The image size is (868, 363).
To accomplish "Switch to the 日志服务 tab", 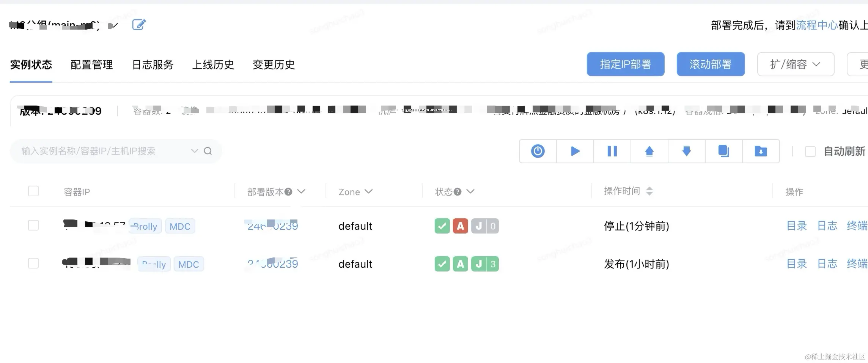I will [153, 65].
